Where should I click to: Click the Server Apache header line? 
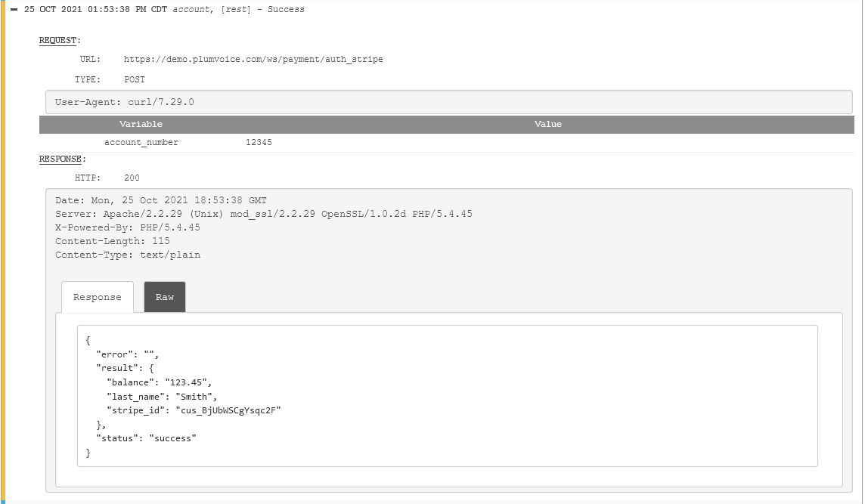[x=263, y=214]
